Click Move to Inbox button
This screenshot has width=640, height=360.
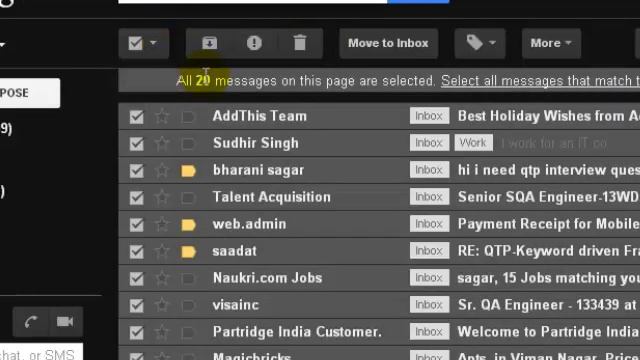[x=388, y=43]
